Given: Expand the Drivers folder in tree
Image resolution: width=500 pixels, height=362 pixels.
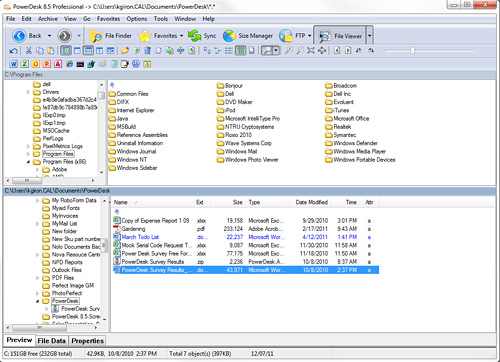Looking at the screenshot, I should [x=28, y=92].
